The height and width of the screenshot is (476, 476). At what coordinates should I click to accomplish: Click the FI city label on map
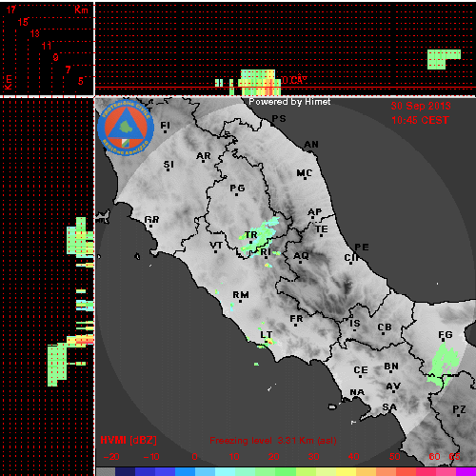click(x=165, y=126)
